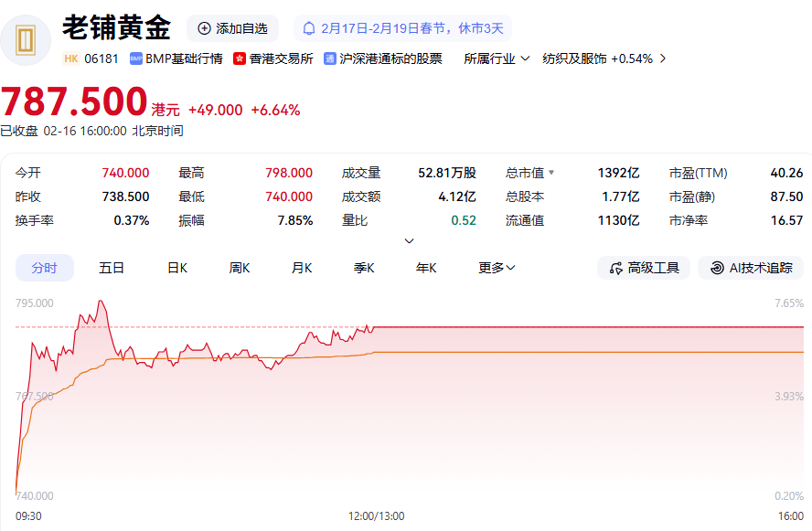Open the 月K chart view
This screenshot has width=812, height=531.
302,268
